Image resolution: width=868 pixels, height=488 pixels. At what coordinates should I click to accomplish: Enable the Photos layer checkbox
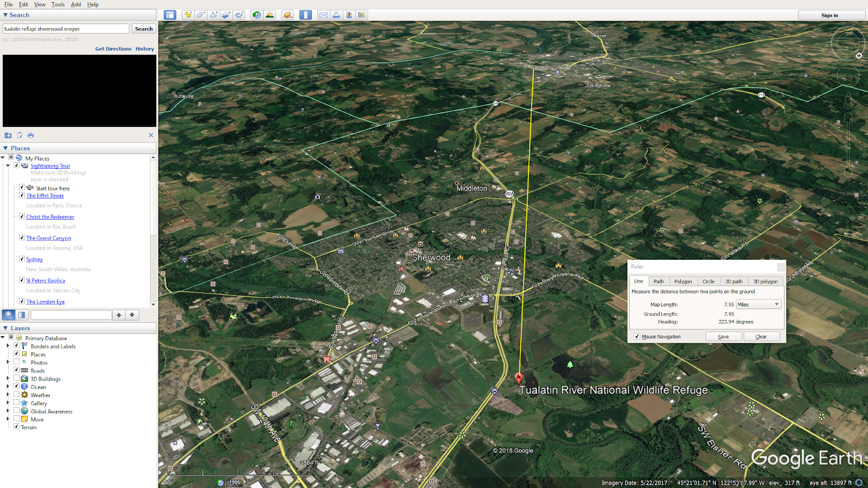pos(16,362)
